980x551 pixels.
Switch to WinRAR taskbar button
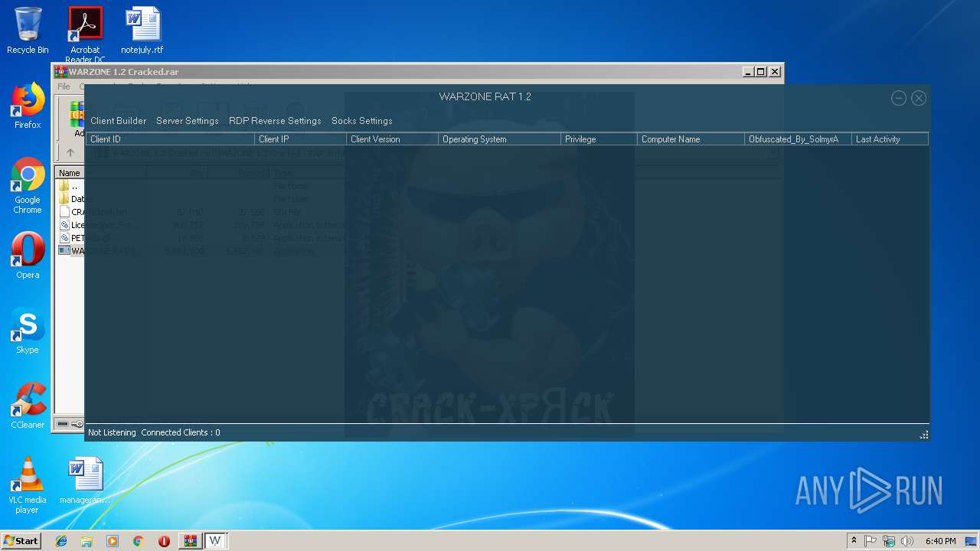[x=190, y=541]
